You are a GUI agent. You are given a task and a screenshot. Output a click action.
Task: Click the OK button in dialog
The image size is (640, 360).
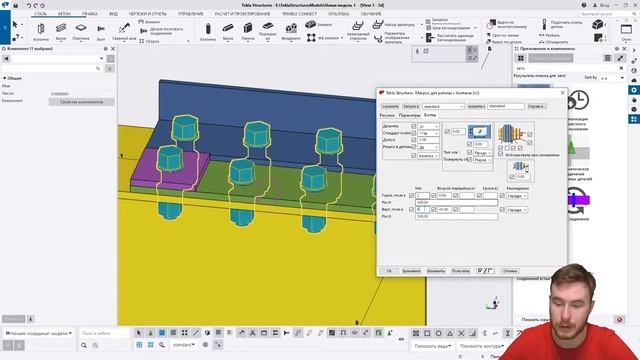[x=389, y=271]
